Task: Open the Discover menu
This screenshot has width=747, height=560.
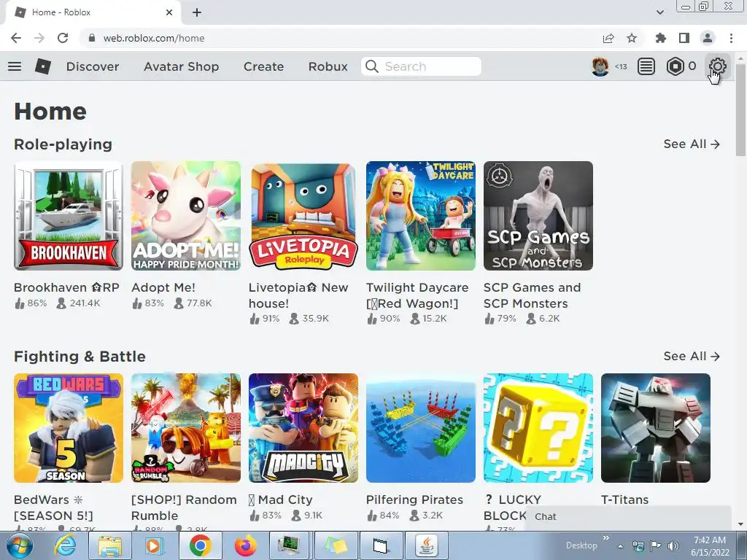Action: (x=93, y=66)
